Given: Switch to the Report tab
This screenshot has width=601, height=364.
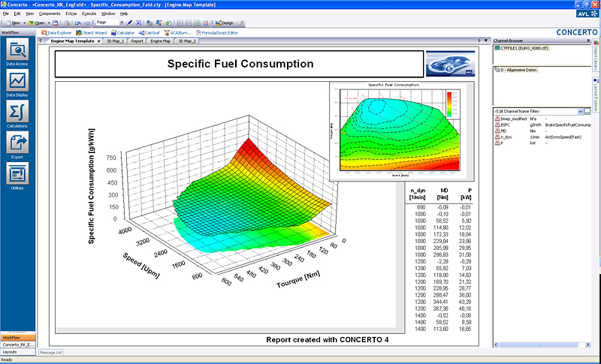Looking at the screenshot, I should tap(137, 41).
